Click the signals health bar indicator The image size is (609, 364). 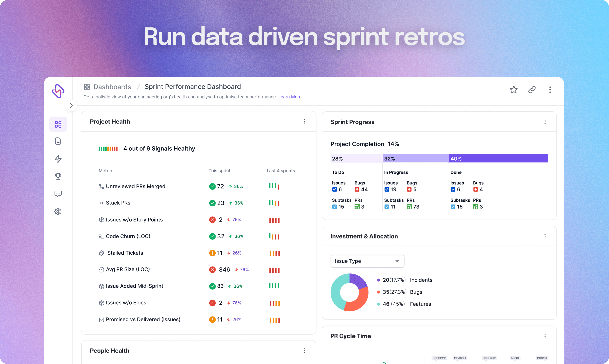(108, 149)
